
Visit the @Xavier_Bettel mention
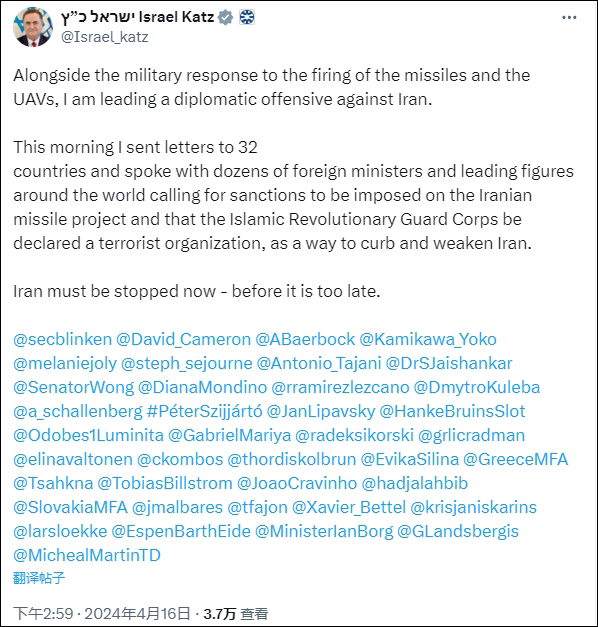click(349, 507)
